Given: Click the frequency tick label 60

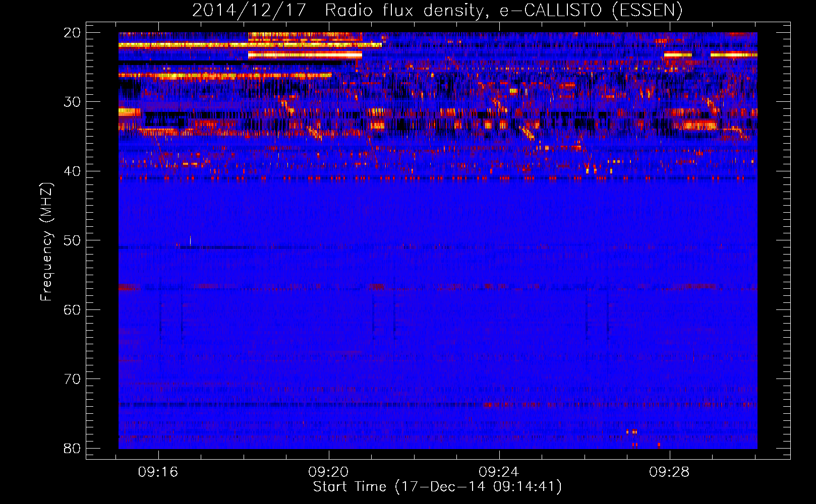Looking at the screenshot, I should pos(72,310).
